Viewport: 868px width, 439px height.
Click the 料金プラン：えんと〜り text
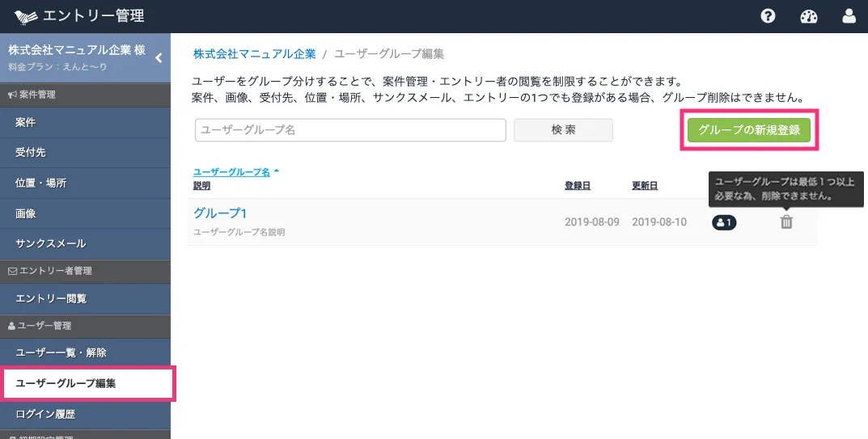[57, 67]
